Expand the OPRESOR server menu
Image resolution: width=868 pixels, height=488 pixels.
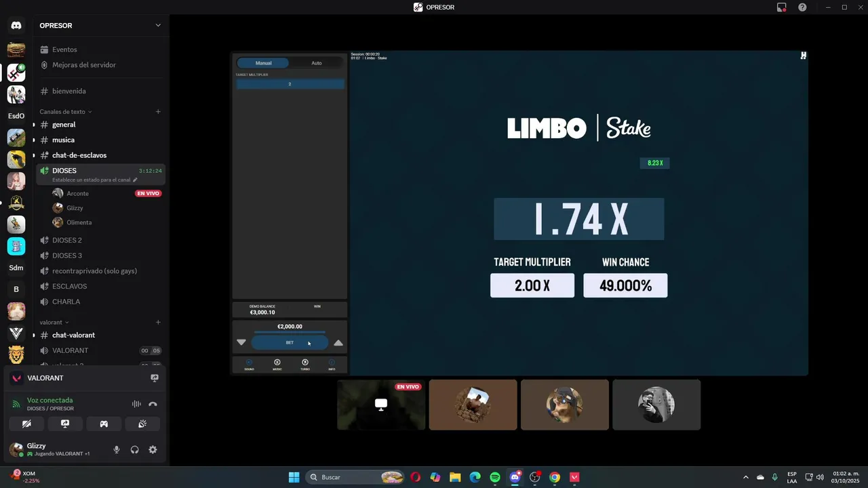[158, 26]
